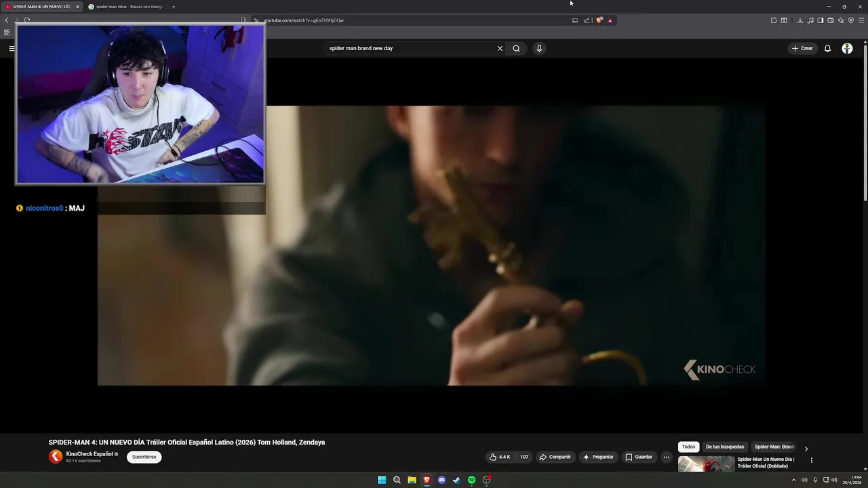Click the site settings icon before URL
868x488 pixels.
click(x=256, y=20)
